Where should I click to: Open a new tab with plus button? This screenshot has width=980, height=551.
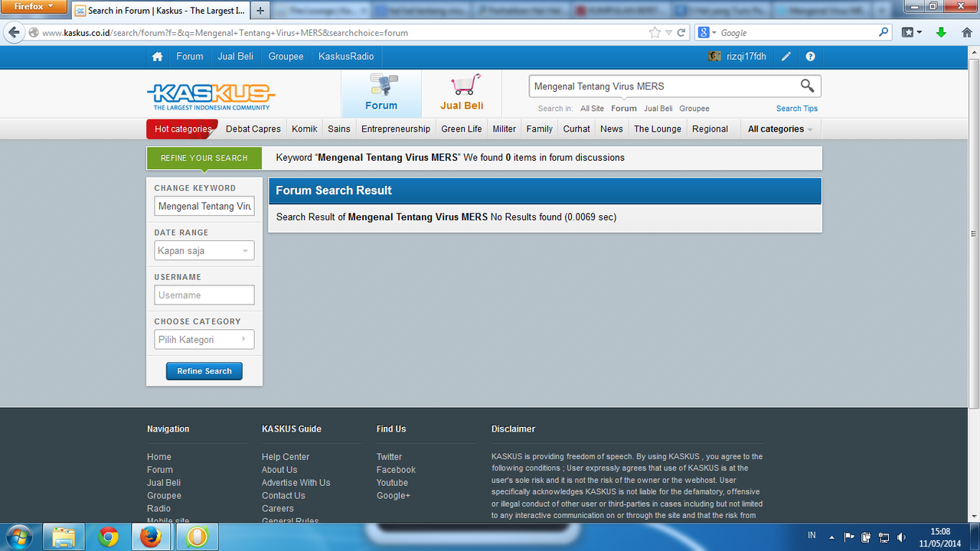click(260, 11)
